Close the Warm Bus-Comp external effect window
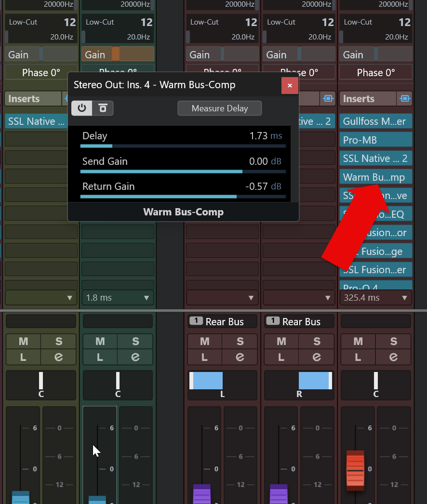This screenshot has height=504, width=427. click(290, 85)
